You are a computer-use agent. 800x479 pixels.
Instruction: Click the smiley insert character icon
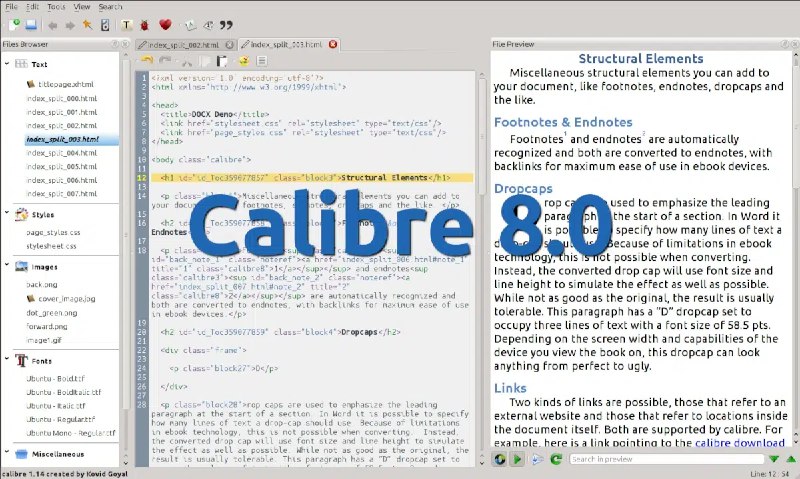[x=244, y=61]
